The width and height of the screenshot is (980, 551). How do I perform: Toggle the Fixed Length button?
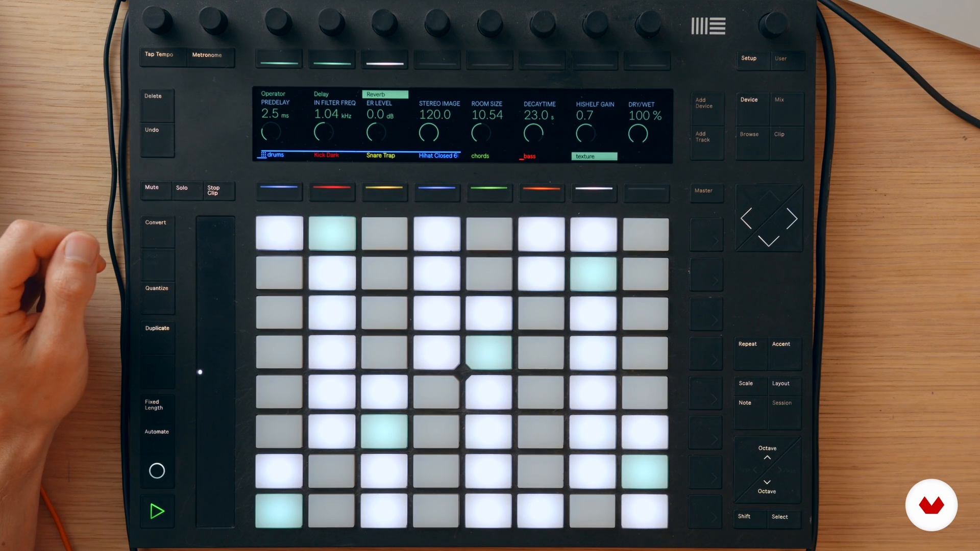pyautogui.click(x=158, y=409)
